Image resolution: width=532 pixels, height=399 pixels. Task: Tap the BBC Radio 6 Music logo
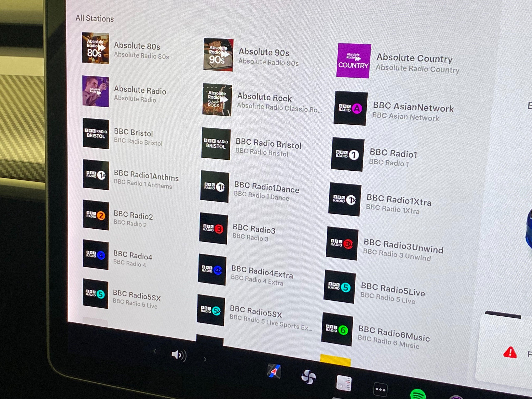(x=337, y=330)
